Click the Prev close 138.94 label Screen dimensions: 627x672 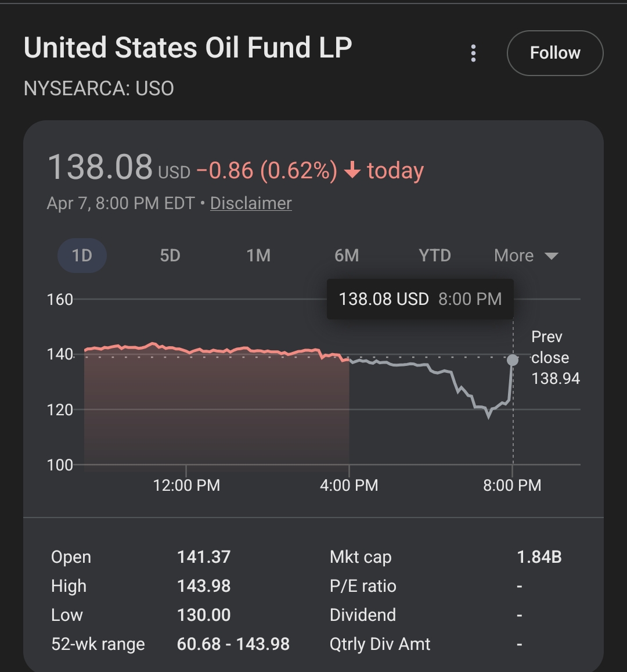[x=556, y=358]
